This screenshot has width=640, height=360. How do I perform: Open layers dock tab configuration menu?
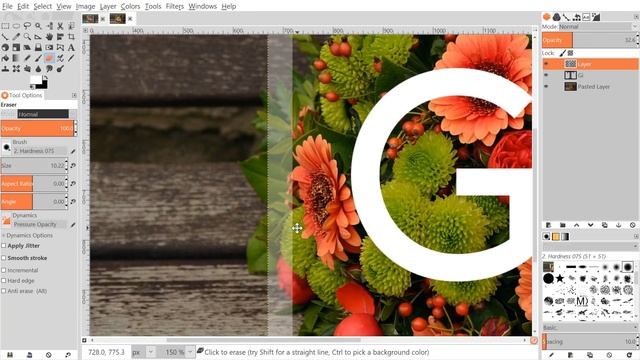click(x=636, y=17)
